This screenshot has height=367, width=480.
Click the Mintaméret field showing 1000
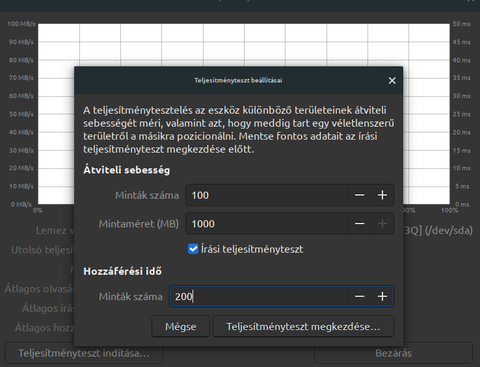(x=267, y=223)
